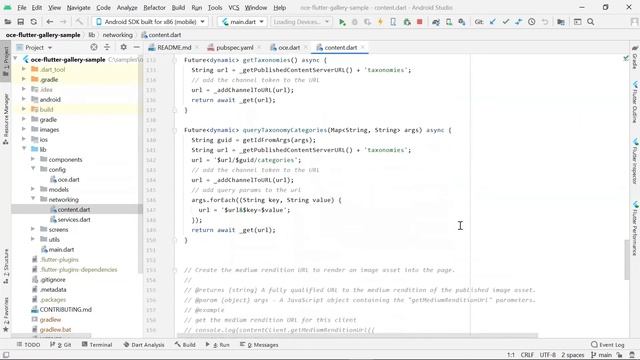Expand the components folder
The image size is (640, 360).
33,159
